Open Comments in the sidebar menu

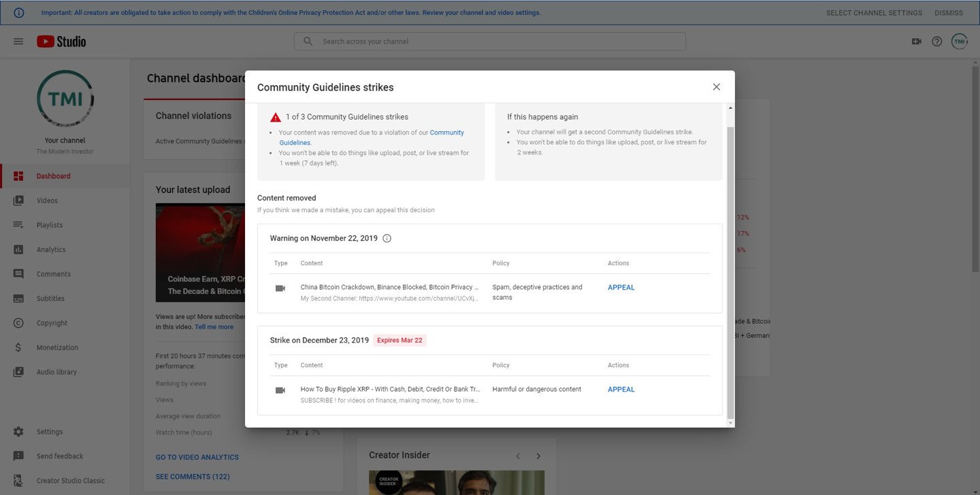65,274
